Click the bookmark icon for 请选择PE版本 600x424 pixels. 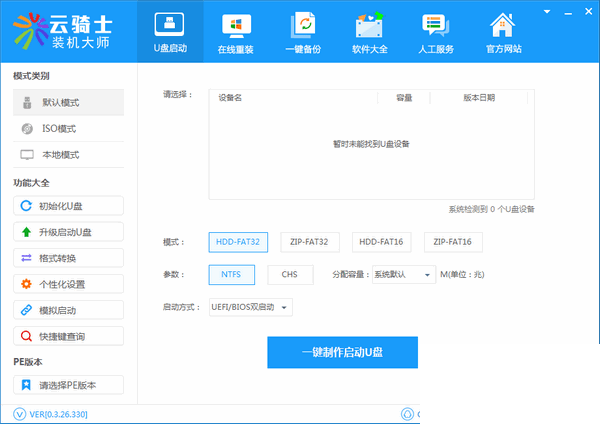point(26,385)
